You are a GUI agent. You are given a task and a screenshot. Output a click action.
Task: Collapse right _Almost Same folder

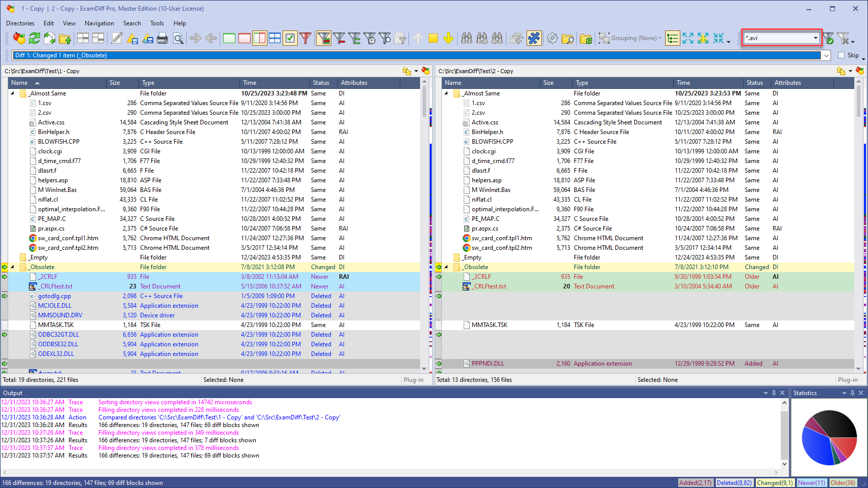click(x=446, y=93)
